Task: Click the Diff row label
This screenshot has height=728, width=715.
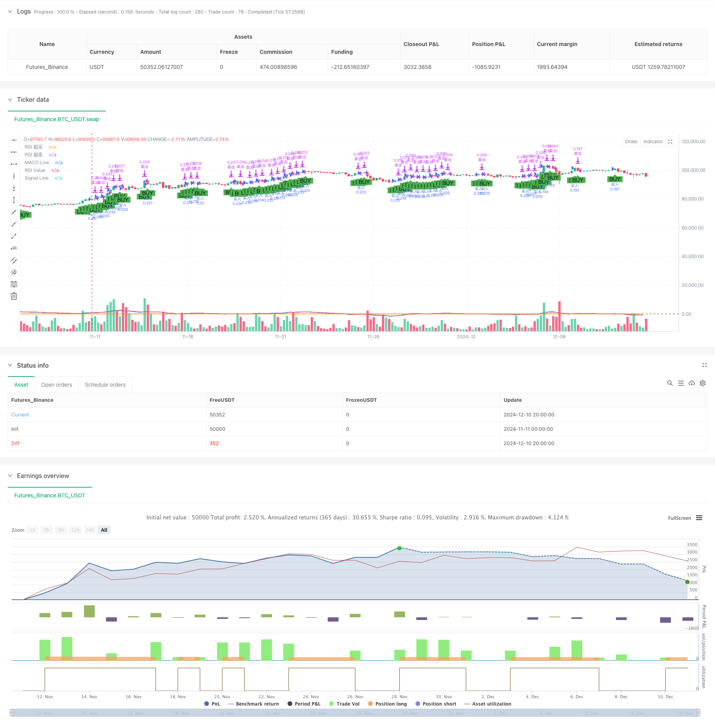Action: coord(15,444)
